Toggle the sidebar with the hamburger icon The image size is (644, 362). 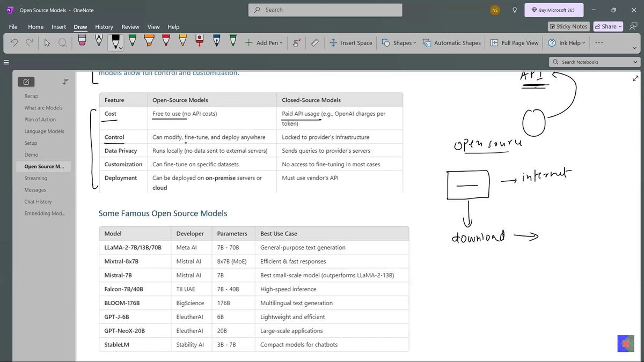6,62
